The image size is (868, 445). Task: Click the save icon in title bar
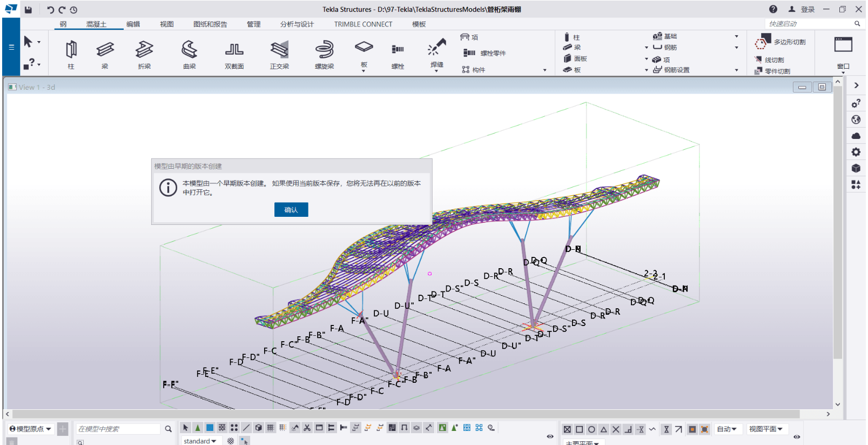28,9
